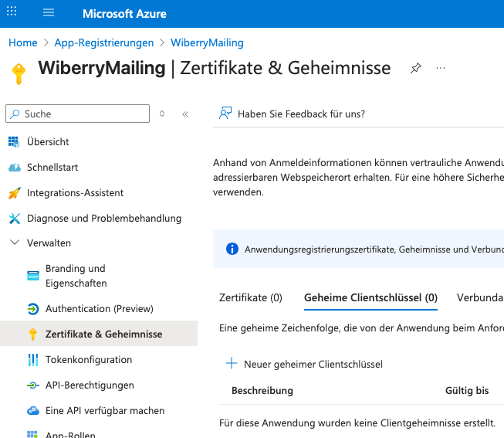Open API-Berechtigungen in the sidebar

coord(90,385)
